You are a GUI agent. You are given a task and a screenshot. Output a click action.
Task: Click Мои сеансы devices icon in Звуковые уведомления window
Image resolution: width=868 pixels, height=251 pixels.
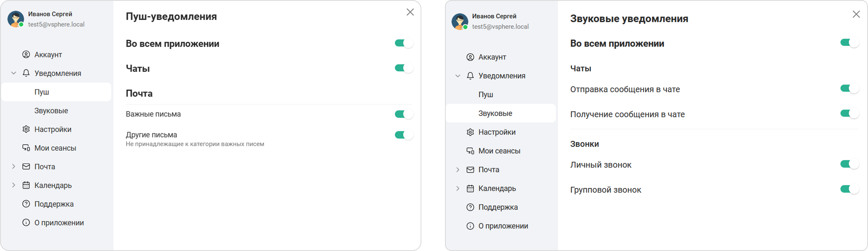(x=470, y=151)
